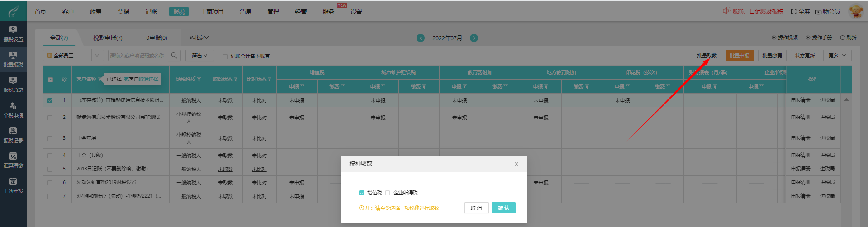Click the 批量报税 sidebar icon

tap(13, 59)
